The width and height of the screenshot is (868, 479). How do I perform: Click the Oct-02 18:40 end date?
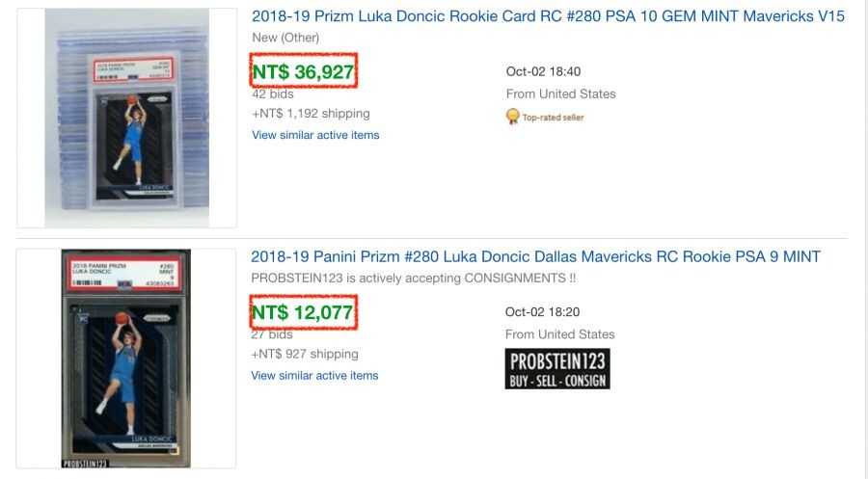[543, 72]
